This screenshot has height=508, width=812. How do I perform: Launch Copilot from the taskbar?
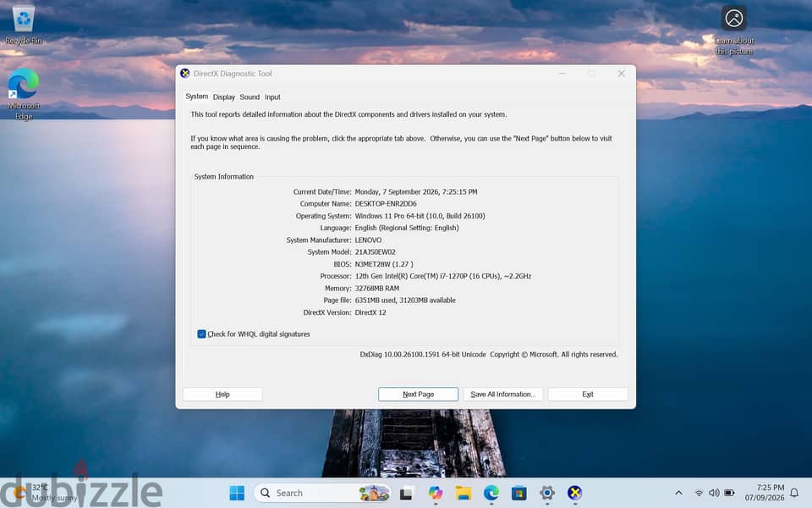click(x=436, y=493)
